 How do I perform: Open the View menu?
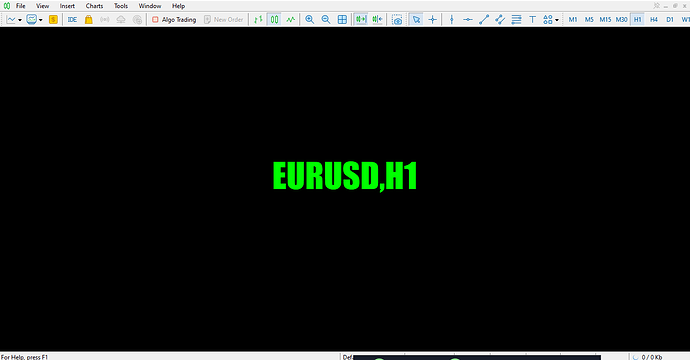[x=43, y=6]
